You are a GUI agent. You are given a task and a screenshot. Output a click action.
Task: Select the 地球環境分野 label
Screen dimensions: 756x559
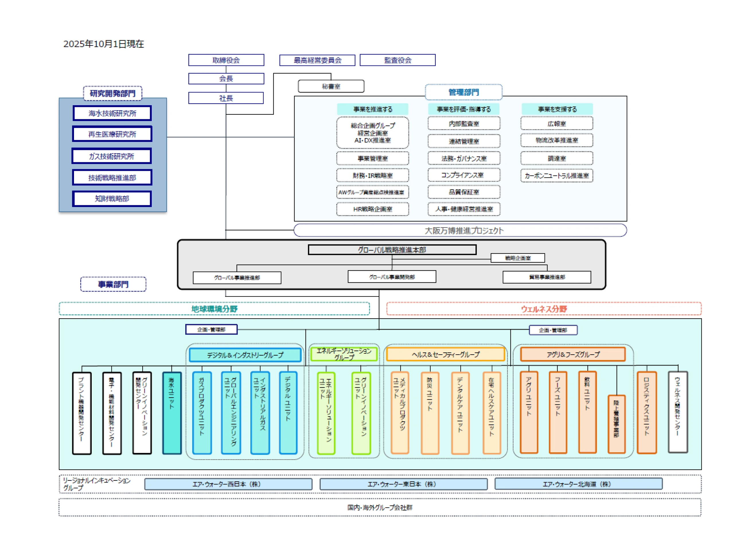[x=214, y=309]
